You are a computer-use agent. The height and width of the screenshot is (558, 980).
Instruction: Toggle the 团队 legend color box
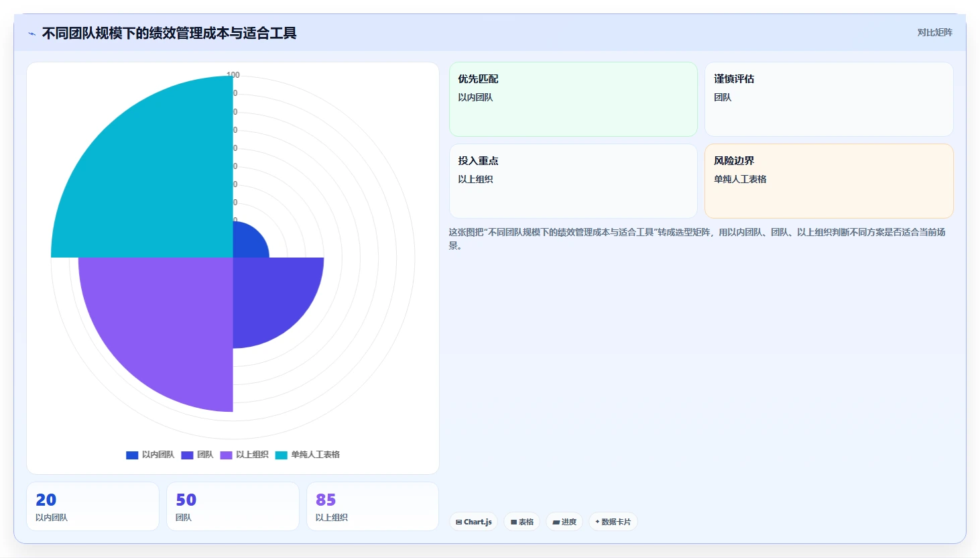tap(187, 455)
